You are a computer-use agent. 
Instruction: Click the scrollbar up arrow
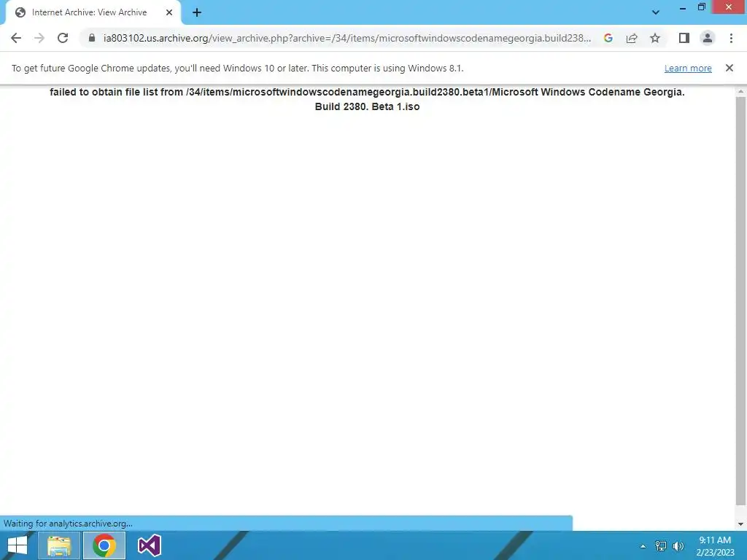pyautogui.click(x=741, y=91)
